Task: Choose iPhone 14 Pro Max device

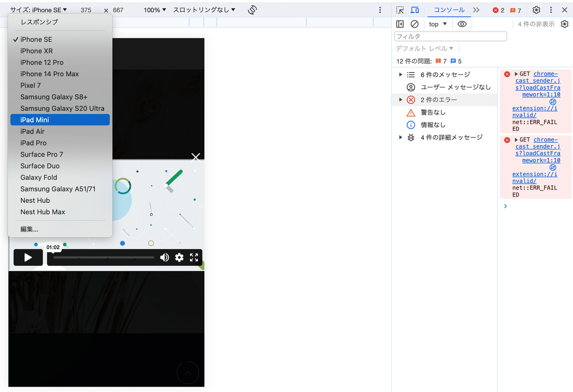Action: 60,74
